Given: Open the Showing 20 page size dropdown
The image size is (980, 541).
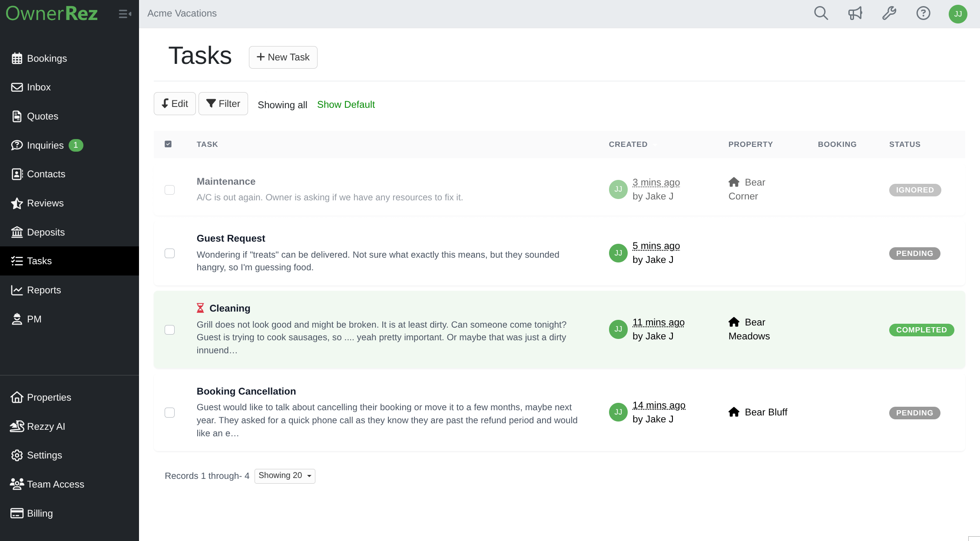Looking at the screenshot, I should (x=285, y=476).
